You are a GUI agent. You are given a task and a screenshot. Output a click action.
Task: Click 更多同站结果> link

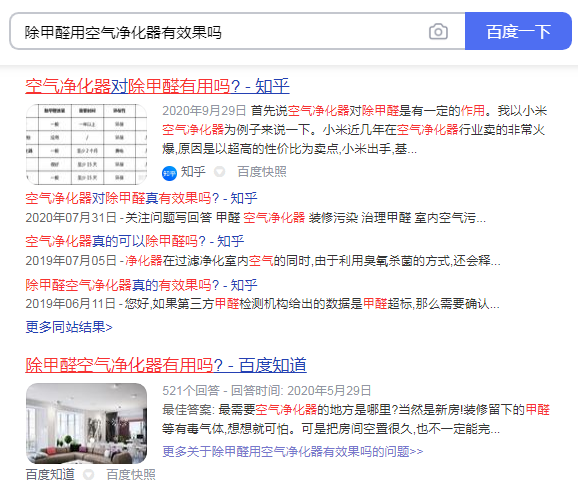[69, 327]
